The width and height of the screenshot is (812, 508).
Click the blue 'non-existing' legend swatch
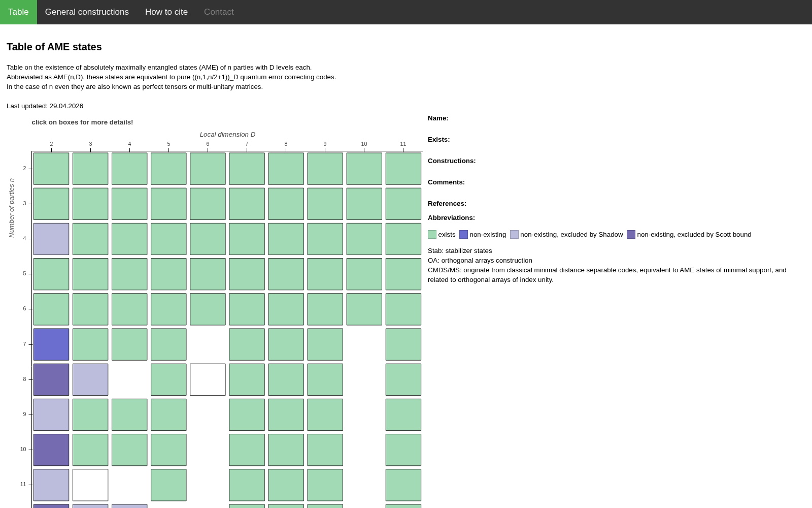(463, 235)
